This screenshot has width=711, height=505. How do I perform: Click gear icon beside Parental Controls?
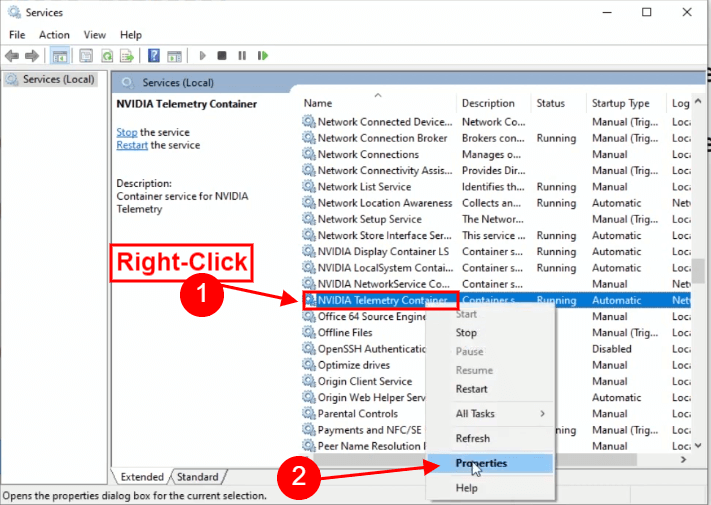click(309, 413)
